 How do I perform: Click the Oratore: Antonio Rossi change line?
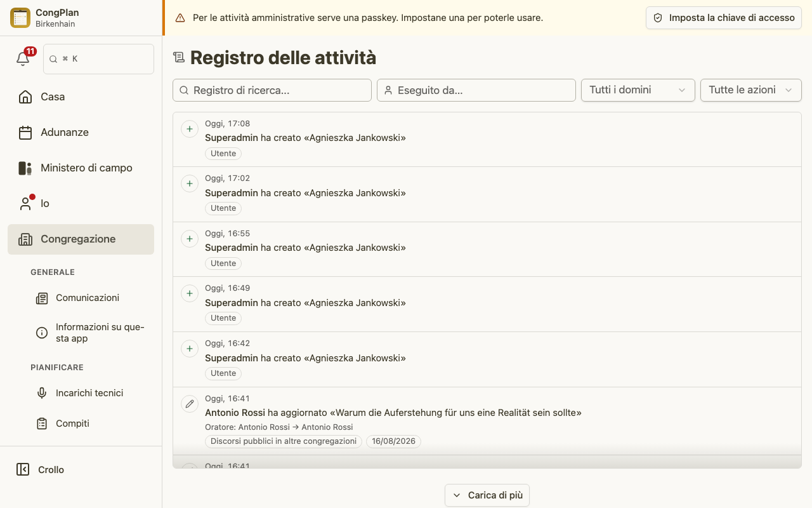point(278,427)
